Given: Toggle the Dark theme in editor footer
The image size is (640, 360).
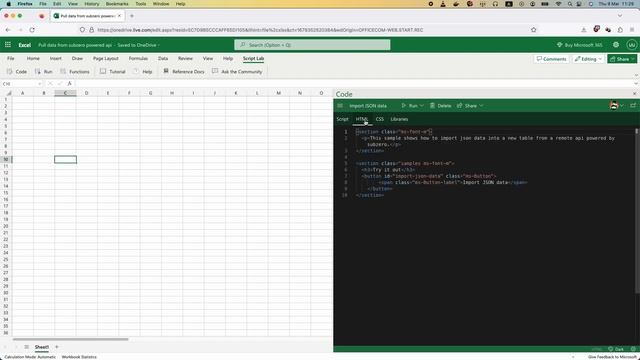Looking at the screenshot, I should (616, 349).
